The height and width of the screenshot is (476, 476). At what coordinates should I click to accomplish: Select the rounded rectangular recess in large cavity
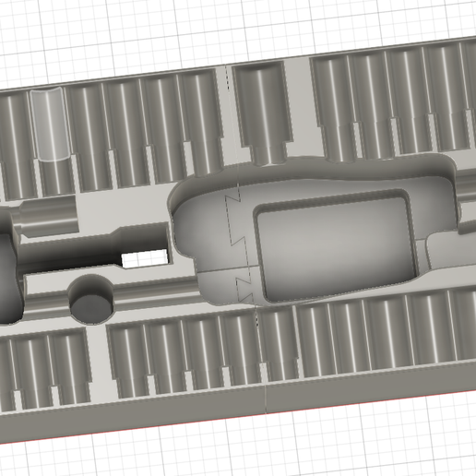[336, 246]
